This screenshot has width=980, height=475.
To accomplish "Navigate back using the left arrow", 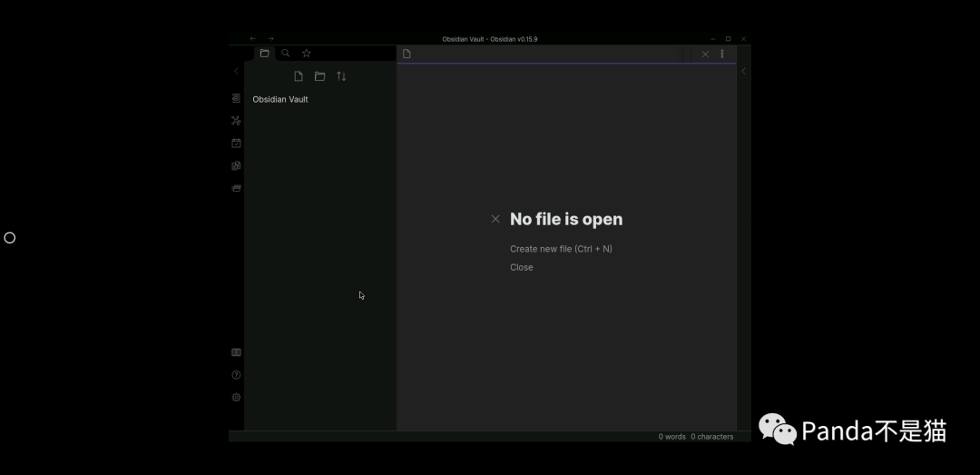I will tap(252, 39).
